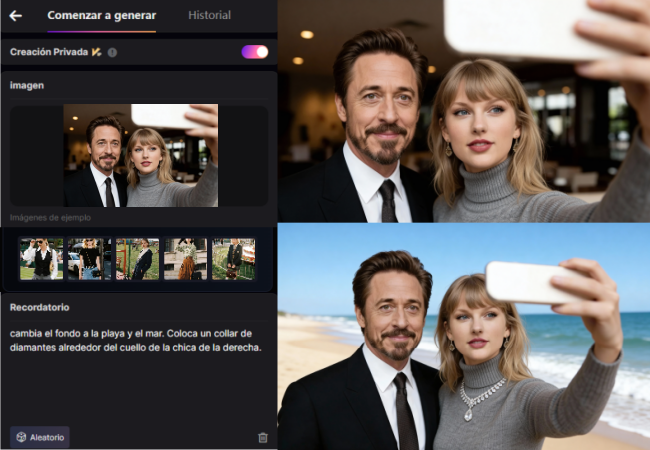The image size is (650, 450).
Task: Click the imagen section heading
Action: (27, 86)
